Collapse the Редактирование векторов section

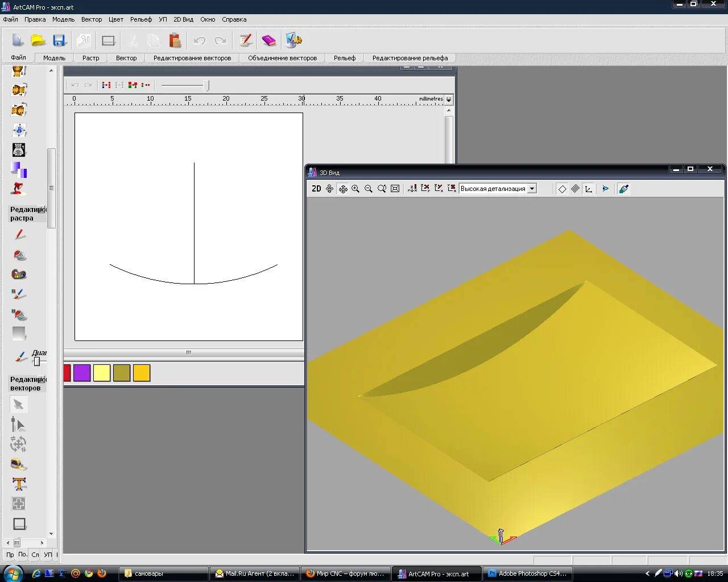tap(42, 379)
